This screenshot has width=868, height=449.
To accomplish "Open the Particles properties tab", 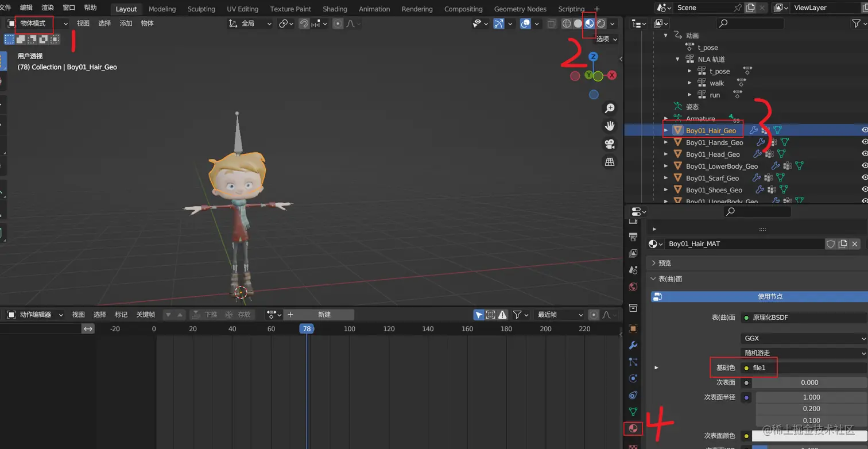I will point(633,362).
